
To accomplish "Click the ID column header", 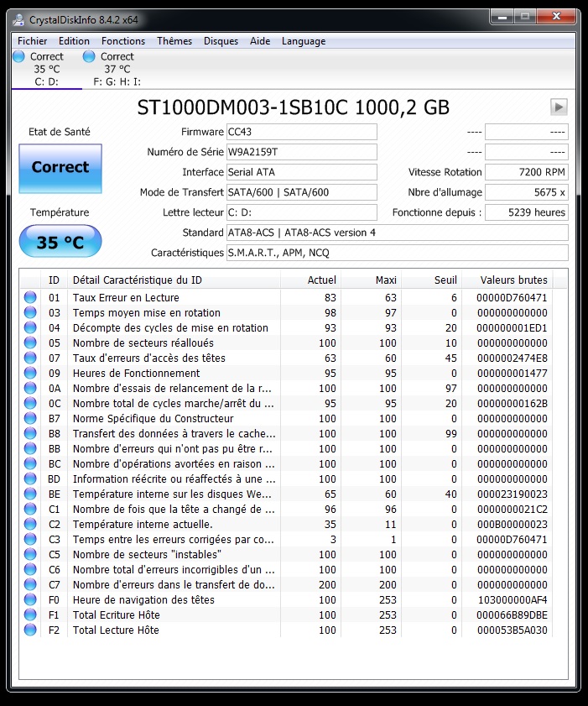I will coord(54,280).
